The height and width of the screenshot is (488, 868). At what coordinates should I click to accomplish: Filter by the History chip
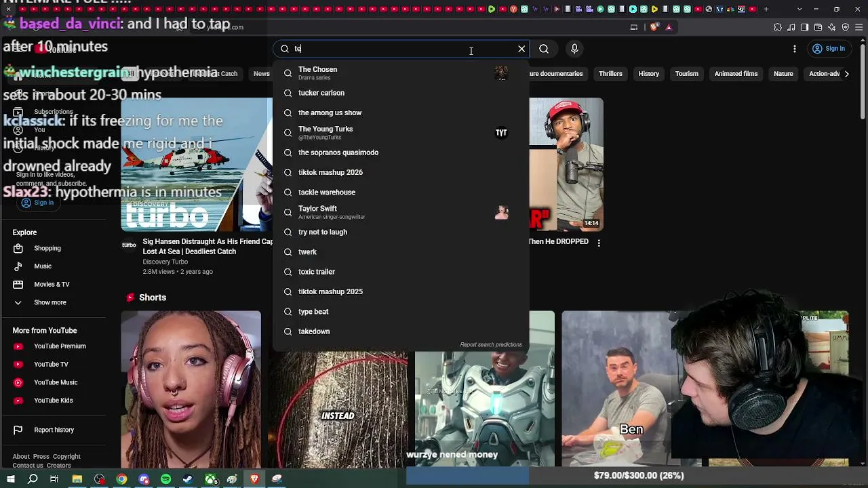[648, 74]
